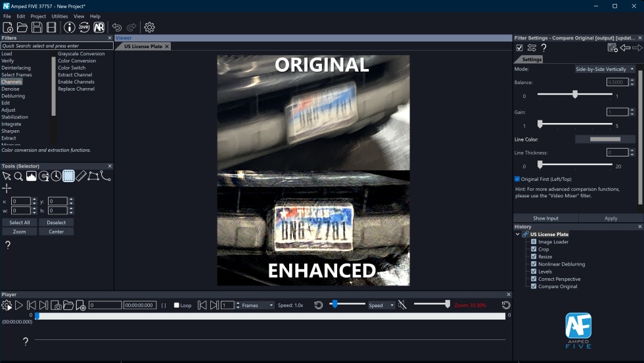Jump to the first frame in Player
644x363 pixels.
click(32, 305)
